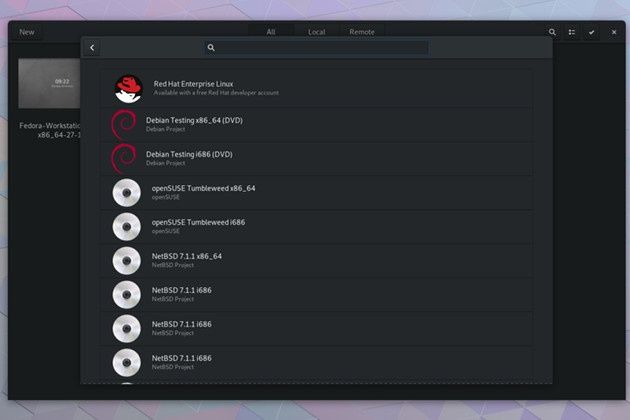Click New button in Boxes header
This screenshot has width=630, height=420.
click(27, 32)
